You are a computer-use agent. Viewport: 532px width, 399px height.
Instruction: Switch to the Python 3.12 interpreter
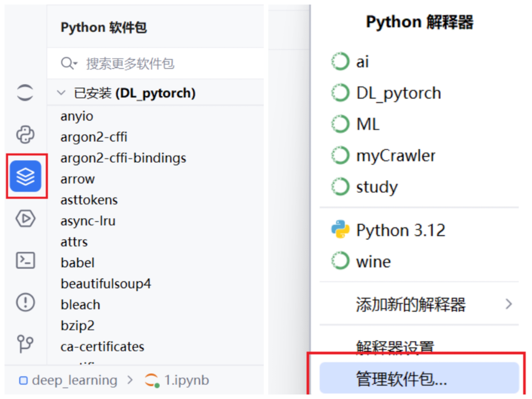tap(400, 230)
